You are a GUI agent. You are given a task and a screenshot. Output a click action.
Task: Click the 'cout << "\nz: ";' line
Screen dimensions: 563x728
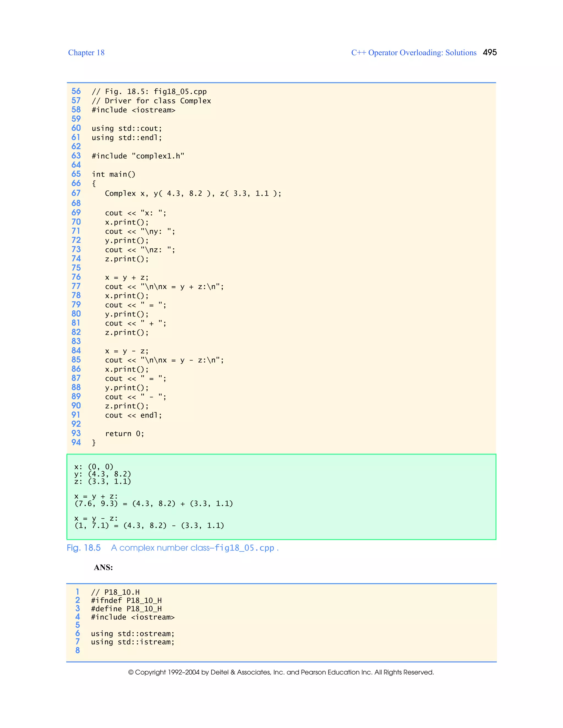click(140, 250)
